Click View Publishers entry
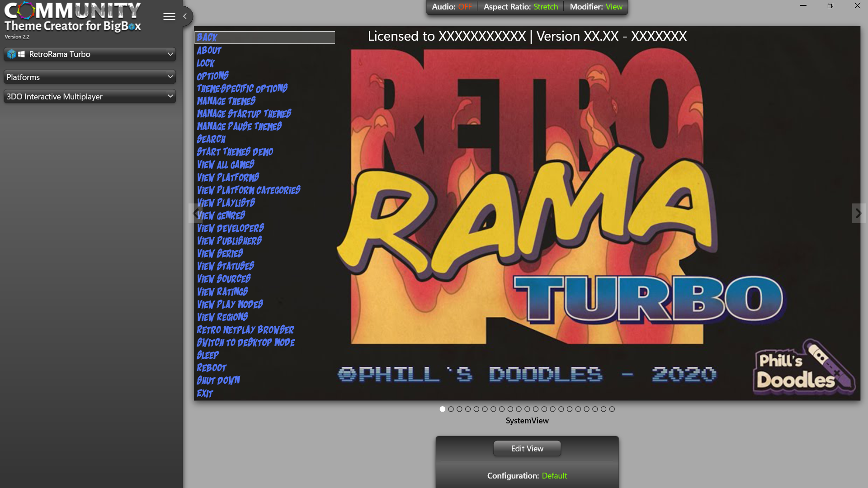The width and height of the screenshot is (868, 488). [x=229, y=240]
